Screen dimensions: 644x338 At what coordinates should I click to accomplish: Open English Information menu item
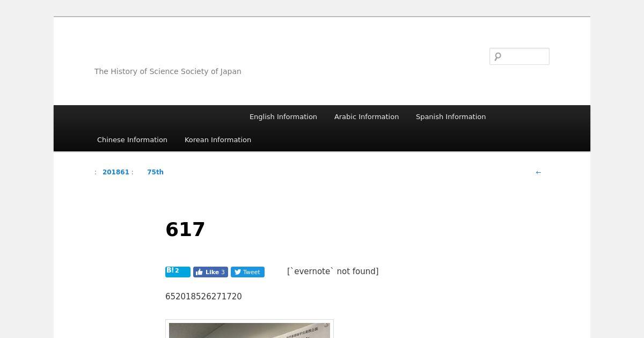coord(283,116)
